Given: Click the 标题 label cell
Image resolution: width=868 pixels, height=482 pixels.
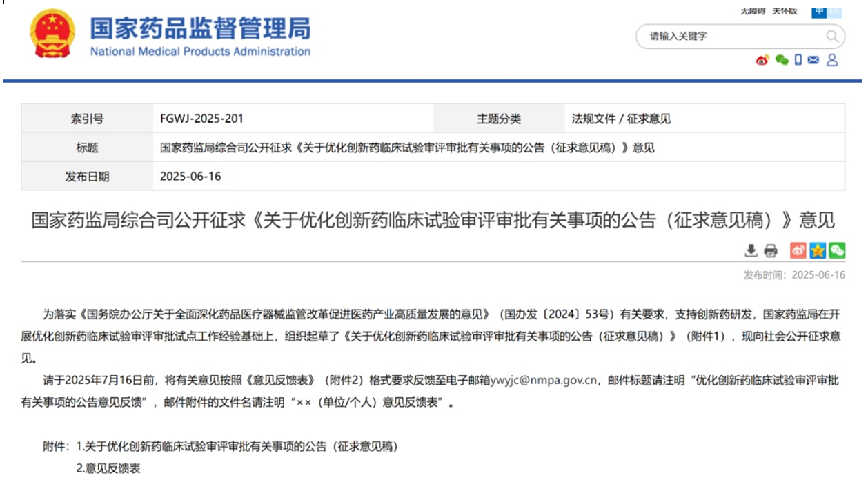Looking at the screenshot, I should (87, 148).
